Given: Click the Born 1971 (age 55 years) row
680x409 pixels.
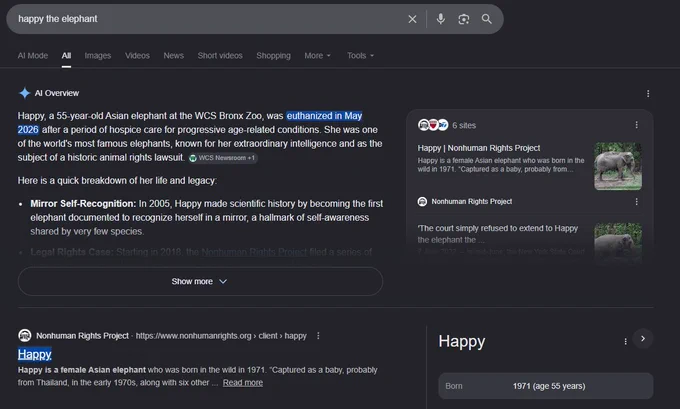Looking at the screenshot, I should pyautogui.click(x=546, y=386).
